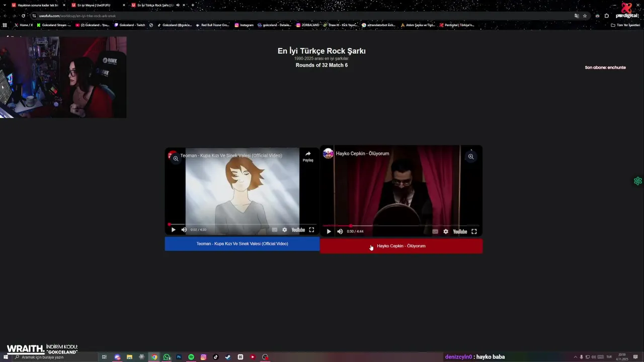This screenshot has height=362, width=644.
Task: Reload the page
Action: pos(23,16)
